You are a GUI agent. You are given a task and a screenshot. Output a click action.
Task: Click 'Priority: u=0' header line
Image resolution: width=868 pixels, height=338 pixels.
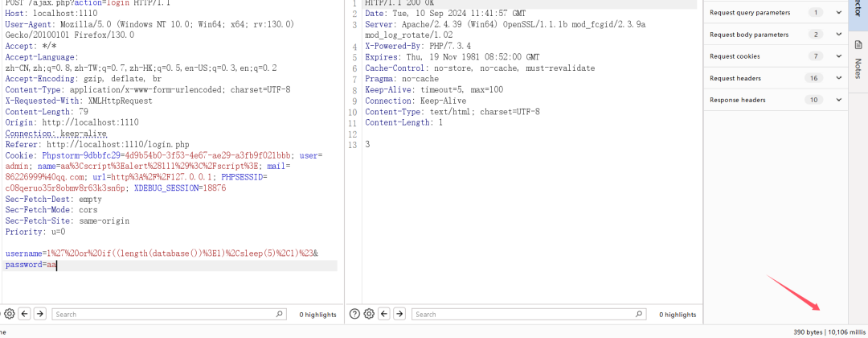pyautogui.click(x=35, y=232)
